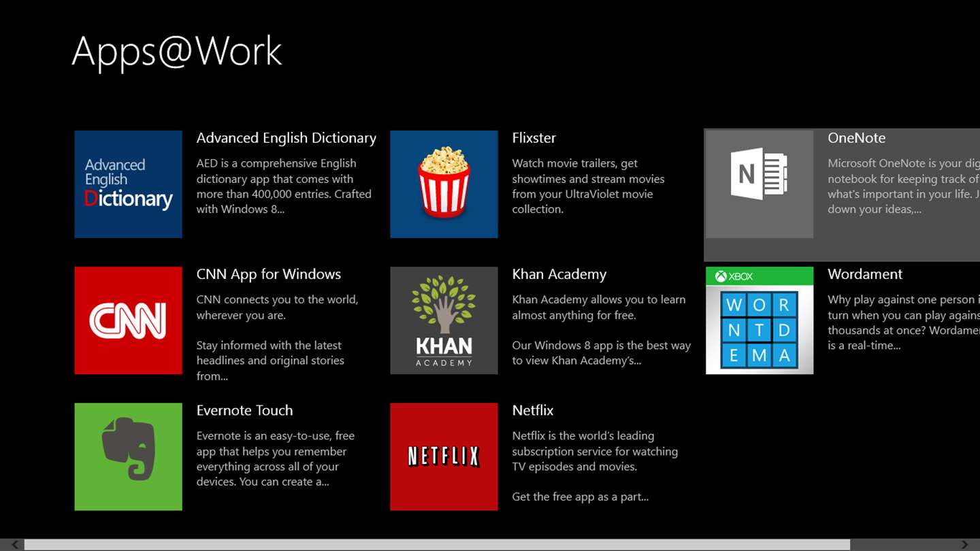Click "Our Windows 8 app is the best way" text
The image size is (980, 551).
coord(602,353)
